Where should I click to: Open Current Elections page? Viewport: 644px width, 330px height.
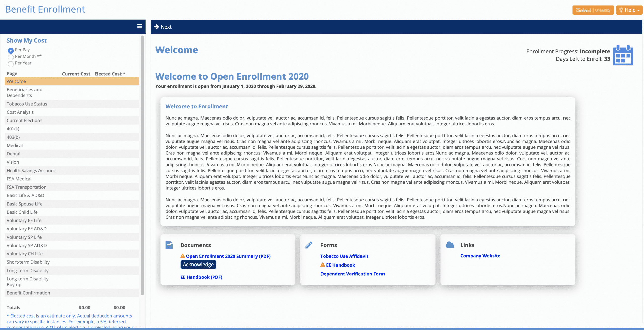point(72,120)
